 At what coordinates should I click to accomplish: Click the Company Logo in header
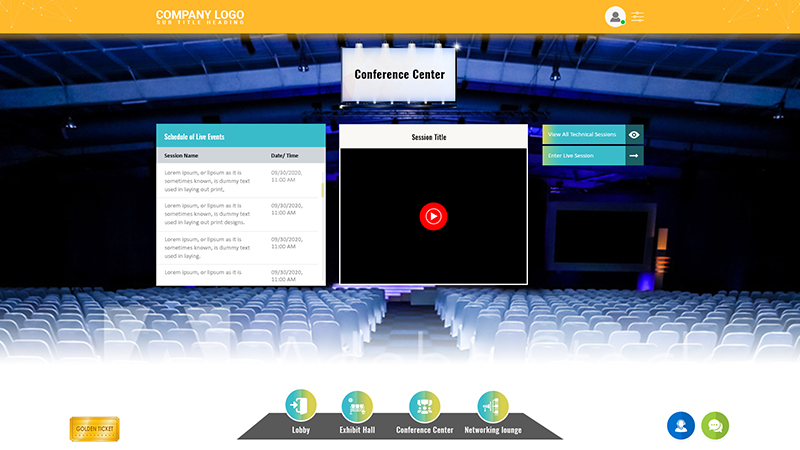200,17
